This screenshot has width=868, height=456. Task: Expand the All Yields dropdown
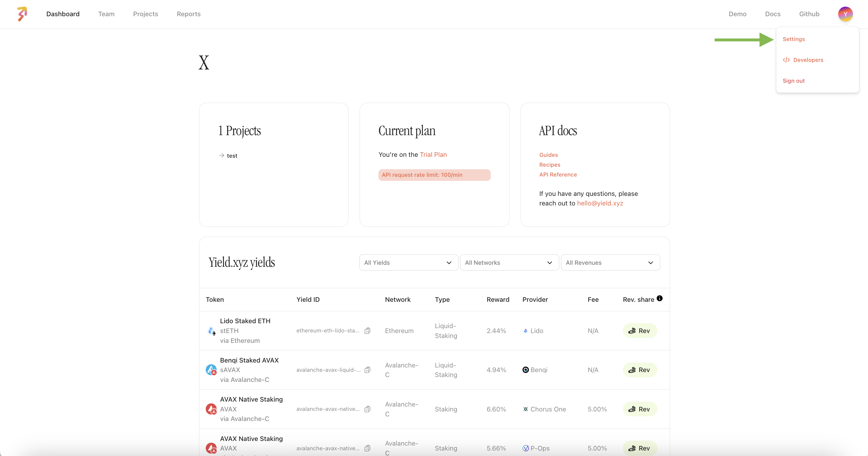408,262
